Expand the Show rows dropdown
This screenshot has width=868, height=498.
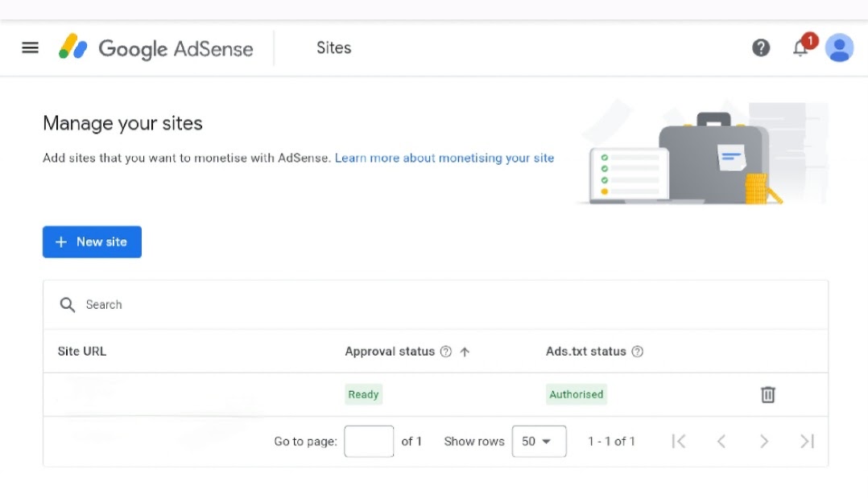point(539,441)
